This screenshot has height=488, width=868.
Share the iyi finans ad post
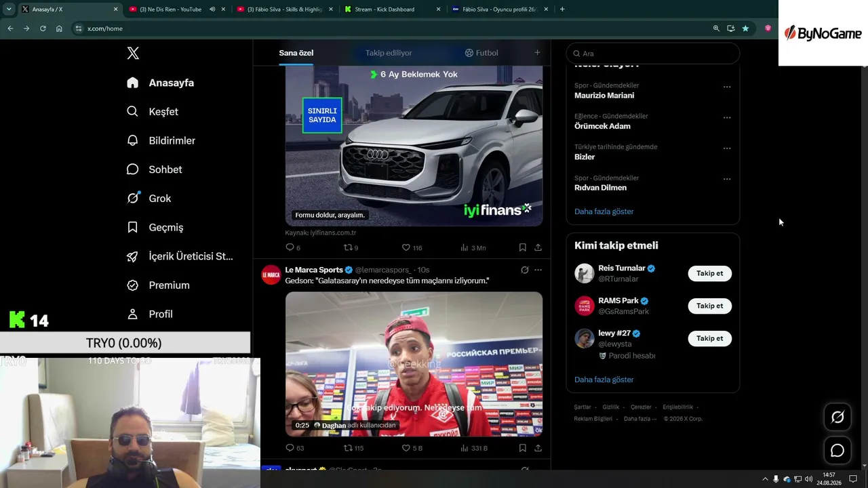pyautogui.click(x=538, y=247)
